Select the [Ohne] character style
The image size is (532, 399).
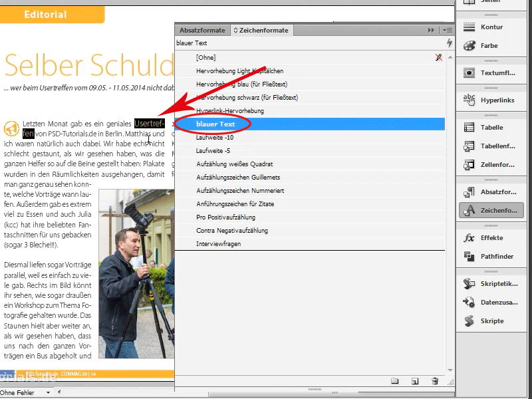tap(310, 57)
